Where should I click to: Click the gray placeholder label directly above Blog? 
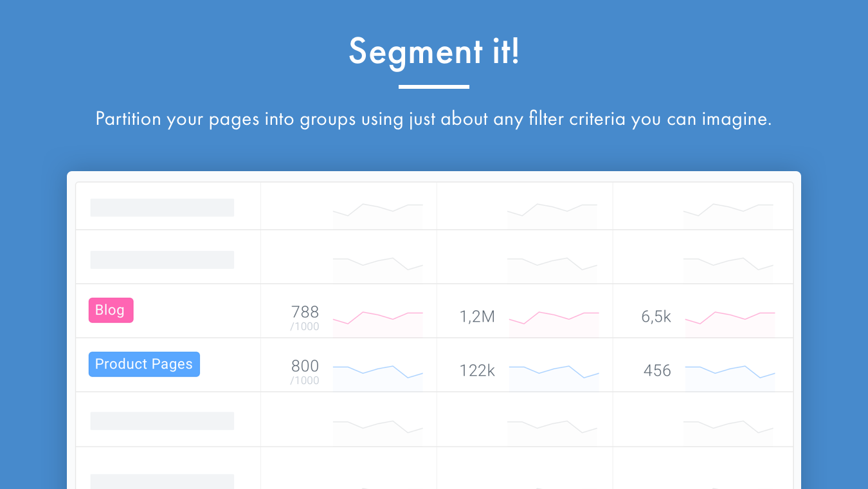pyautogui.click(x=162, y=260)
